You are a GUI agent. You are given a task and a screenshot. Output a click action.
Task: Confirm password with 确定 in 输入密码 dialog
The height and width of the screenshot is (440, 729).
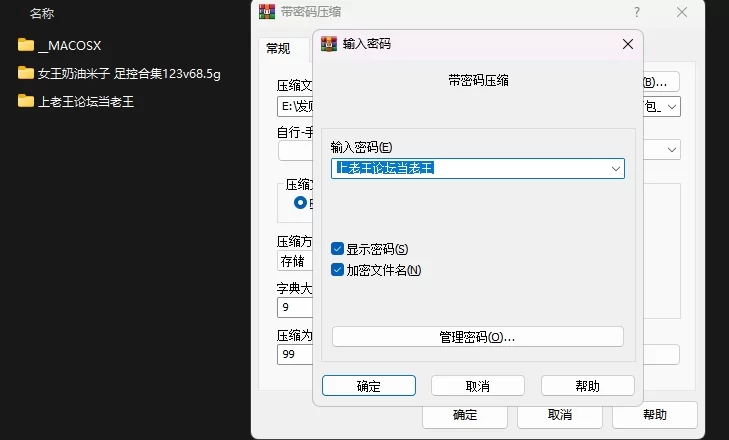click(x=368, y=386)
